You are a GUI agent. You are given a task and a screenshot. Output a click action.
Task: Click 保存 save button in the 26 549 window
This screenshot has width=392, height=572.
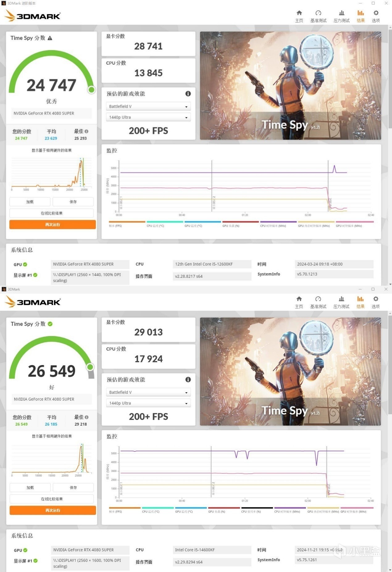click(73, 487)
